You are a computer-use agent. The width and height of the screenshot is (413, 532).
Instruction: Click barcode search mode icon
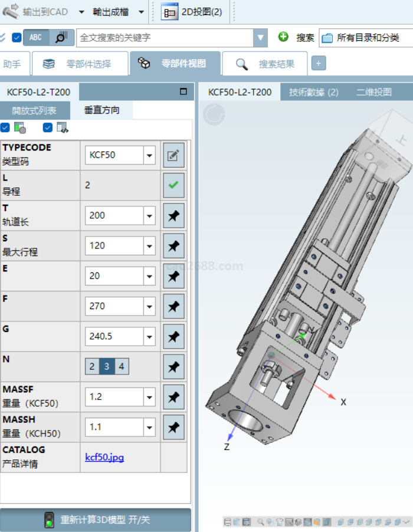(x=61, y=37)
